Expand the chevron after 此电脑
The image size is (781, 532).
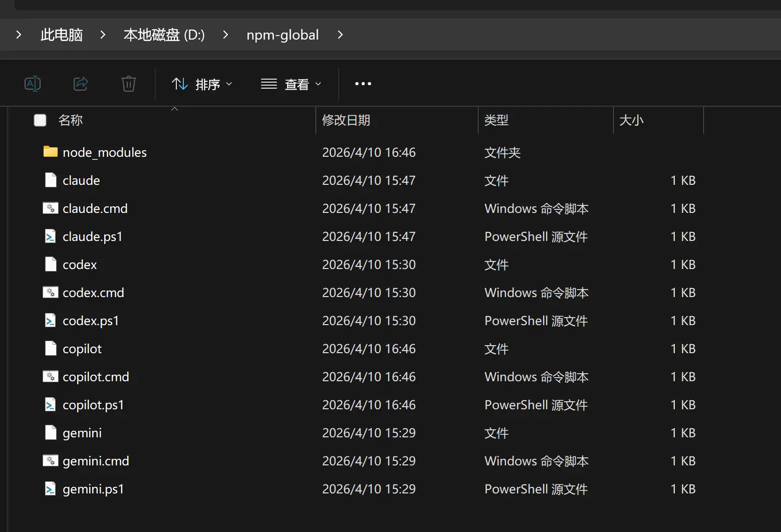click(103, 35)
